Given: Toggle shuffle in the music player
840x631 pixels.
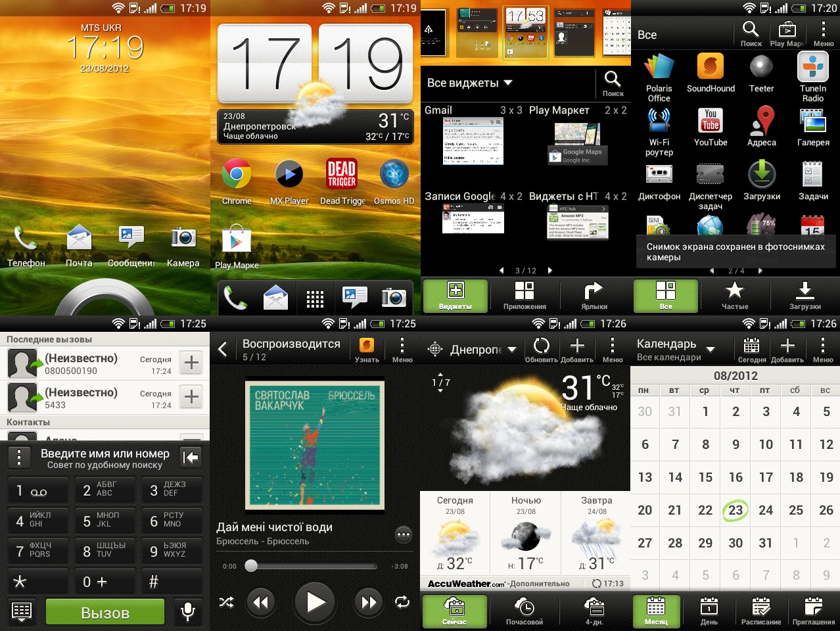Looking at the screenshot, I should point(226,601).
